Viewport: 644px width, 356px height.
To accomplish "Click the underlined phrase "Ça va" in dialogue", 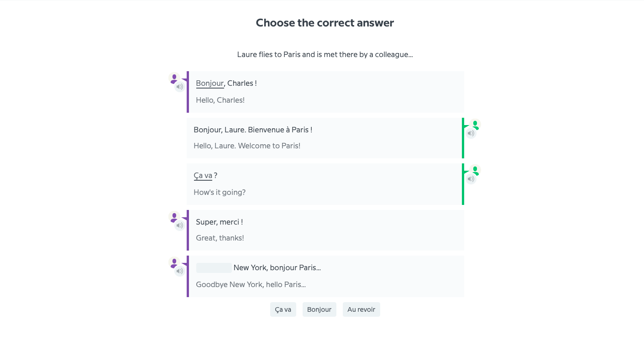I will point(203,176).
